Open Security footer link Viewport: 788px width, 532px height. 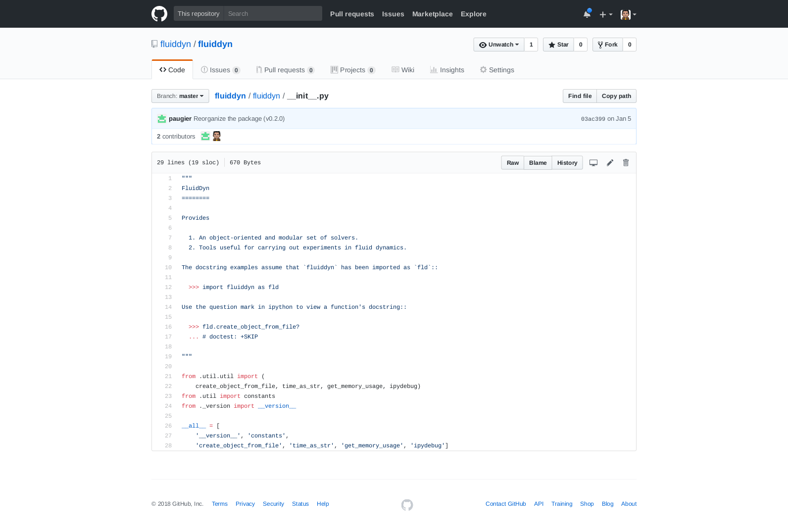coord(273,504)
